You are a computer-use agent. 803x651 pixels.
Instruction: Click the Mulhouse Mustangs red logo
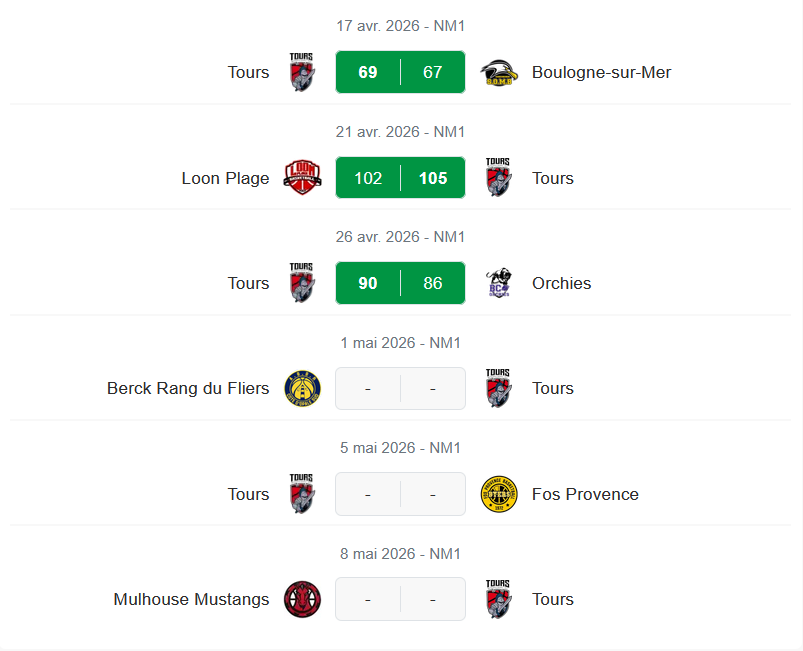click(x=302, y=599)
